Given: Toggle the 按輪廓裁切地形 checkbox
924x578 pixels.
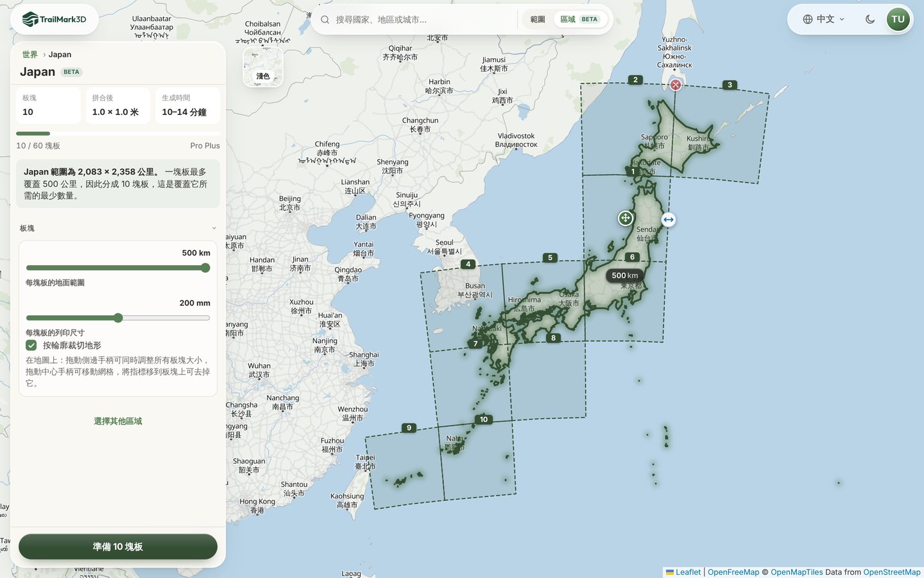Looking at the screenshot, I should (31, 346).
